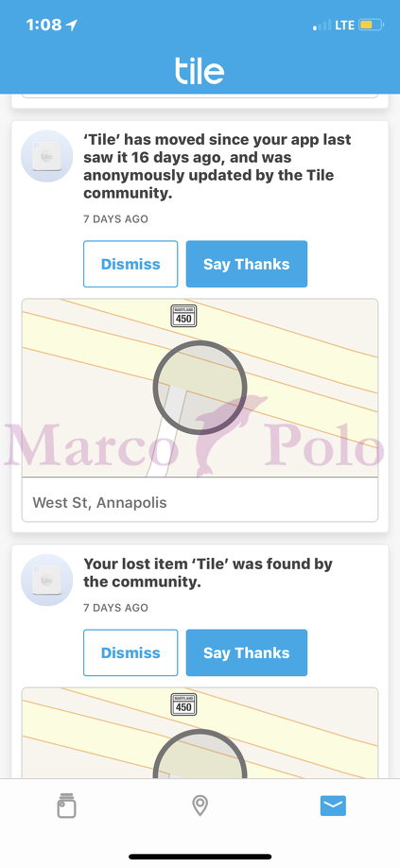This screenshot has height=868, width=400.
Task: Tap the 'Tile has moved' message text
Action: 217,166
